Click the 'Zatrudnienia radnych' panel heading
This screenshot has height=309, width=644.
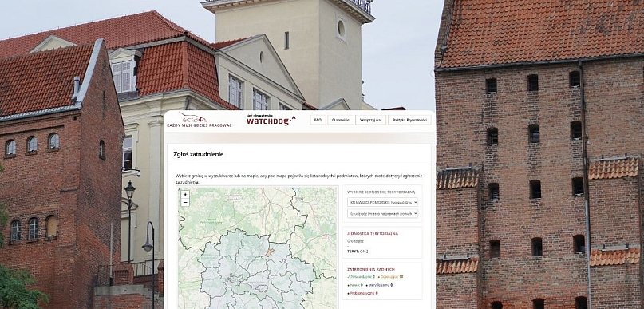pyautogui.click(x=371, y=269)
